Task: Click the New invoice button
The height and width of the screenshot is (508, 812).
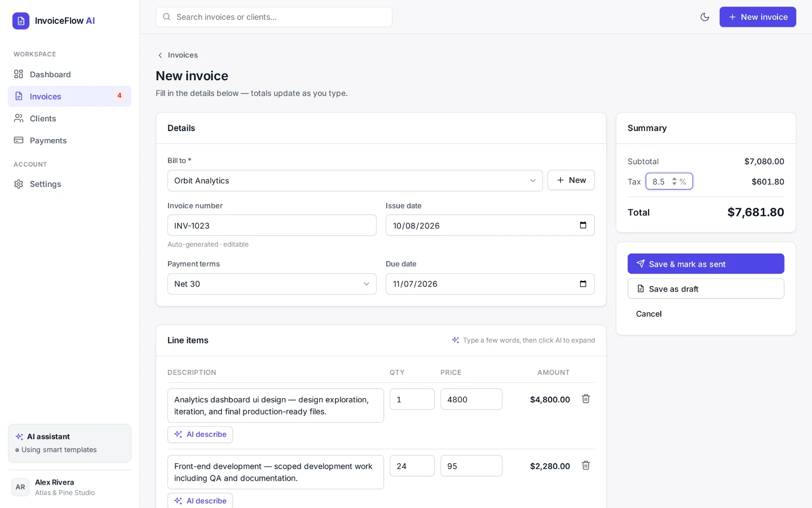Action: (758, 17)
